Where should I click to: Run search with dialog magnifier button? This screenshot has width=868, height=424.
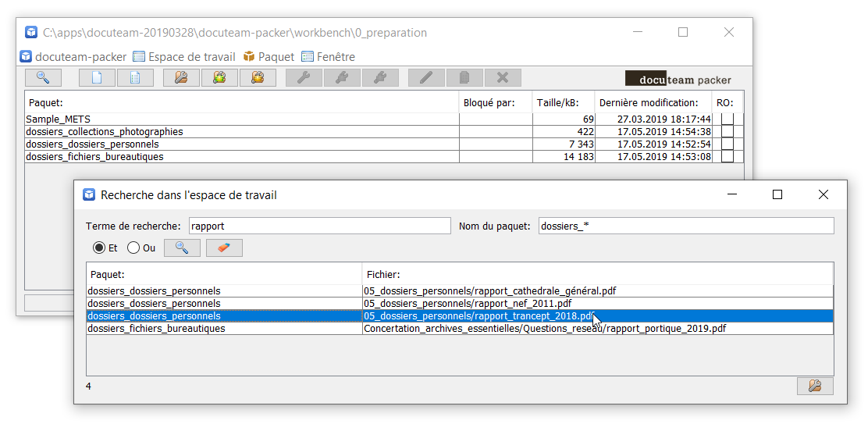point(182,248)
